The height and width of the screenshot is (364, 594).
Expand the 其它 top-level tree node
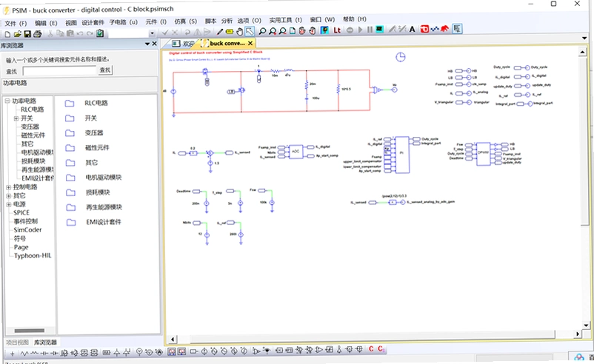(x=8, y=196)
